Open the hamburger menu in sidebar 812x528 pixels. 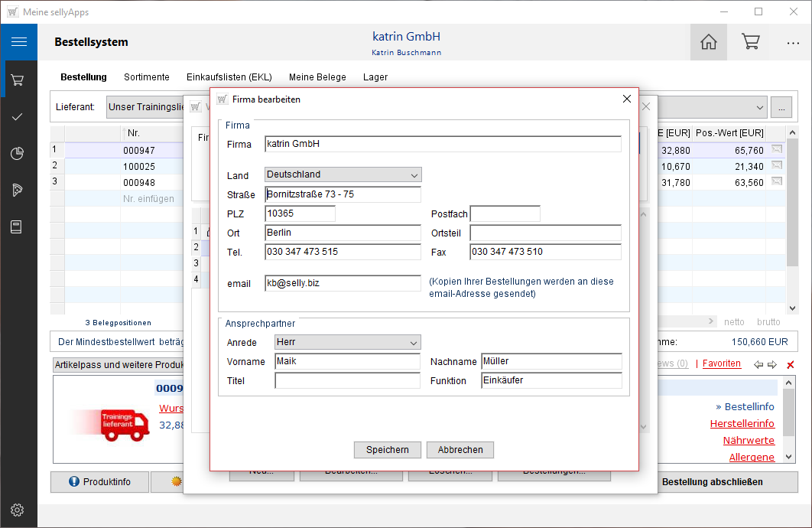[18, 42]
